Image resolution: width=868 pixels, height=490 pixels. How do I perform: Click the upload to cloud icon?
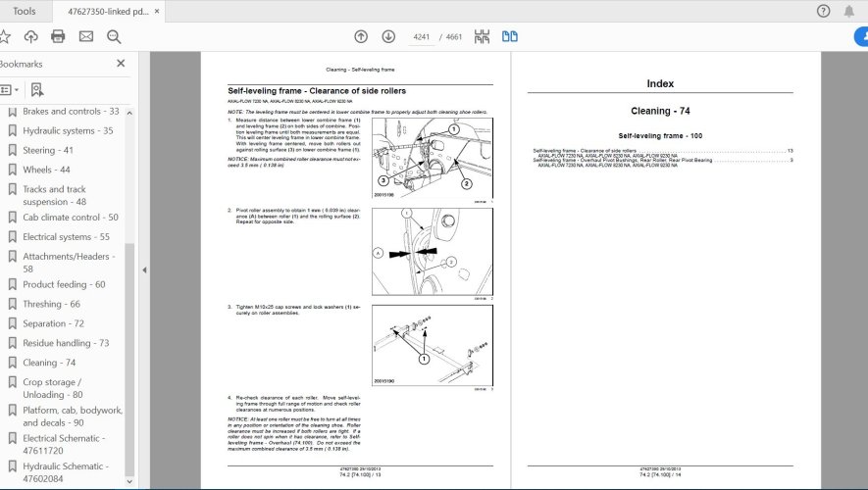[31, 37]
